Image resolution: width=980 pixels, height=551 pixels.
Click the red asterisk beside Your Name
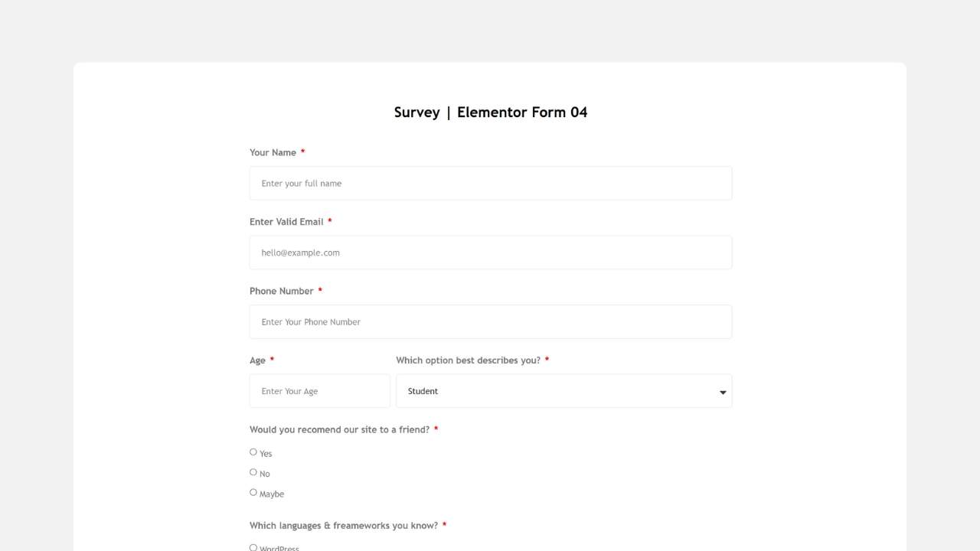[302, 152]
